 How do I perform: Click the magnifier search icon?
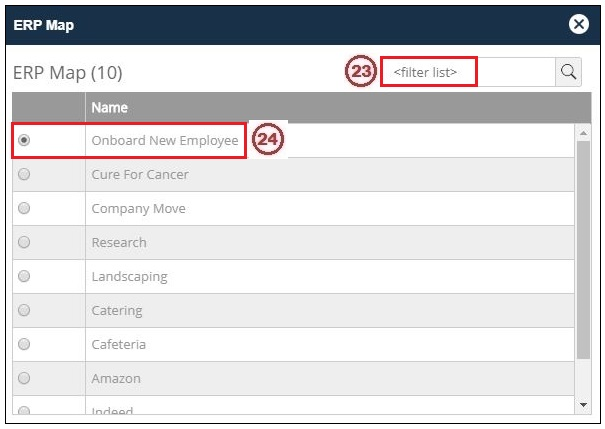tap(568, 72)
